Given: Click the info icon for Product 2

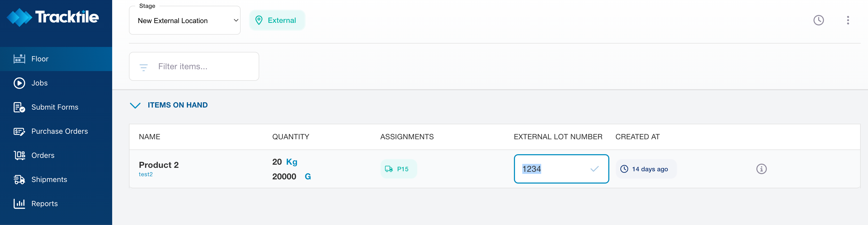Looking at the screenshot, I should pos(761,169).
